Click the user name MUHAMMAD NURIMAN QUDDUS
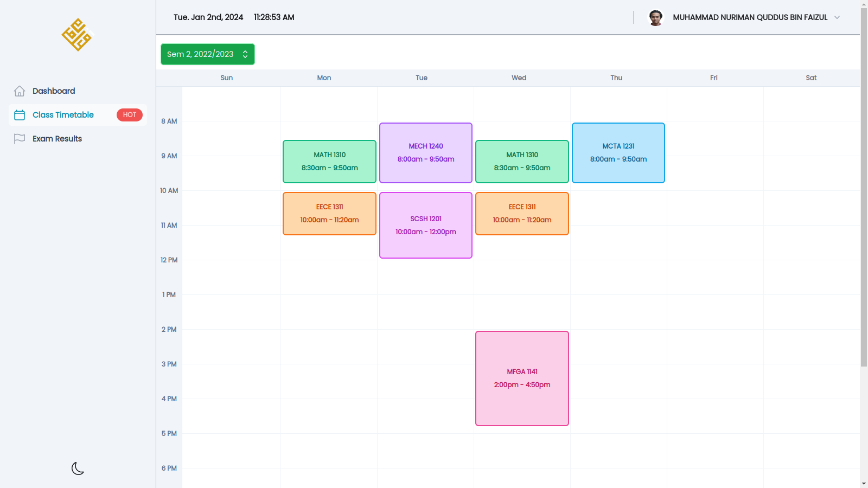Screen dimensions: 868x488 pyautogui.click(x=750, y=17)
